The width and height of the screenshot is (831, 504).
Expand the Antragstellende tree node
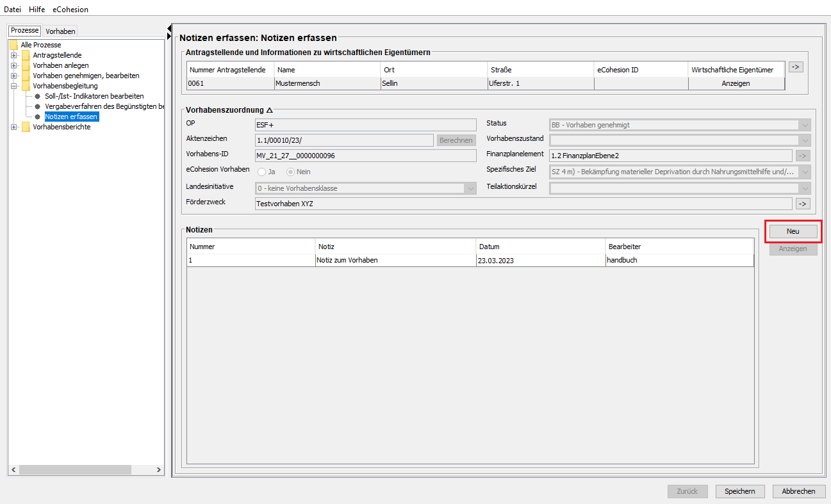tap(13, 55)
